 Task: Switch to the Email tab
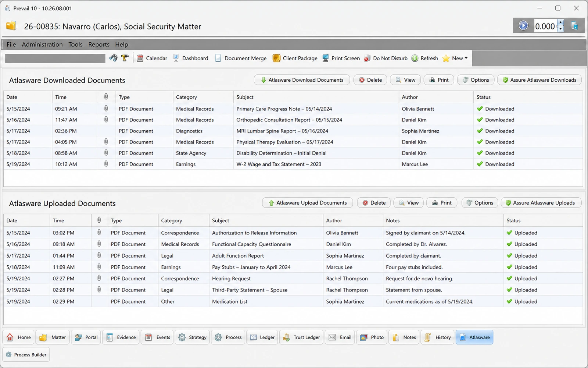[340, 337]
